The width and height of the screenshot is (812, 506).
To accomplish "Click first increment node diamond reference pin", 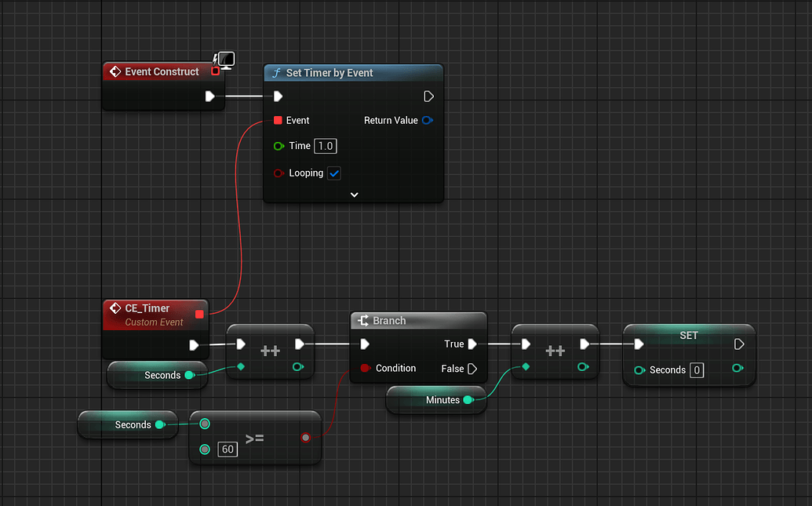I will click(241, 366).
